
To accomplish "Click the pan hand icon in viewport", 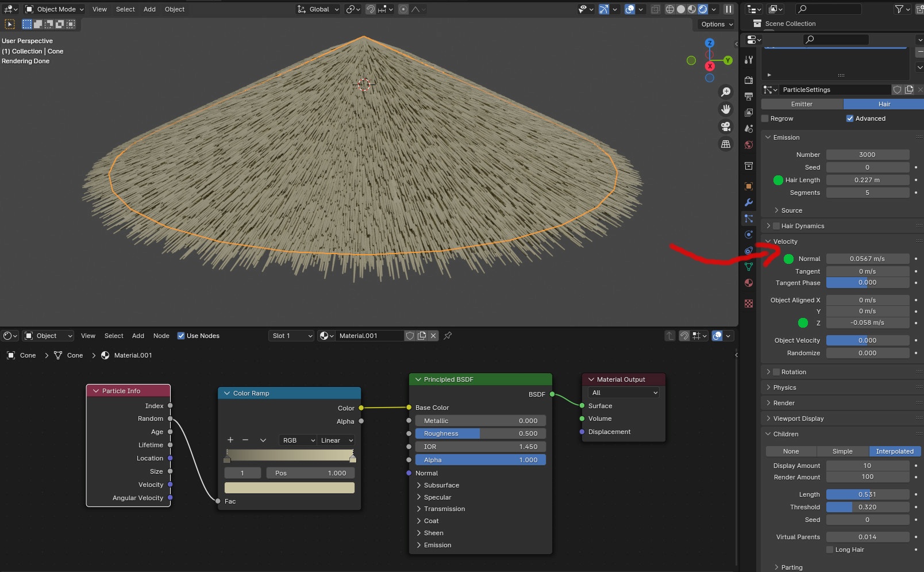I will pos(726,109).
